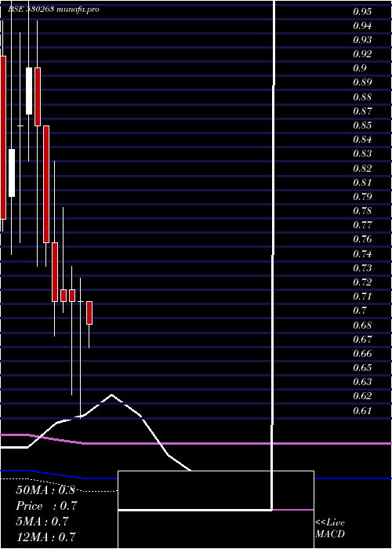Select the 0.74 price level label
Screen dimensions: 392x549
(362, 254)
